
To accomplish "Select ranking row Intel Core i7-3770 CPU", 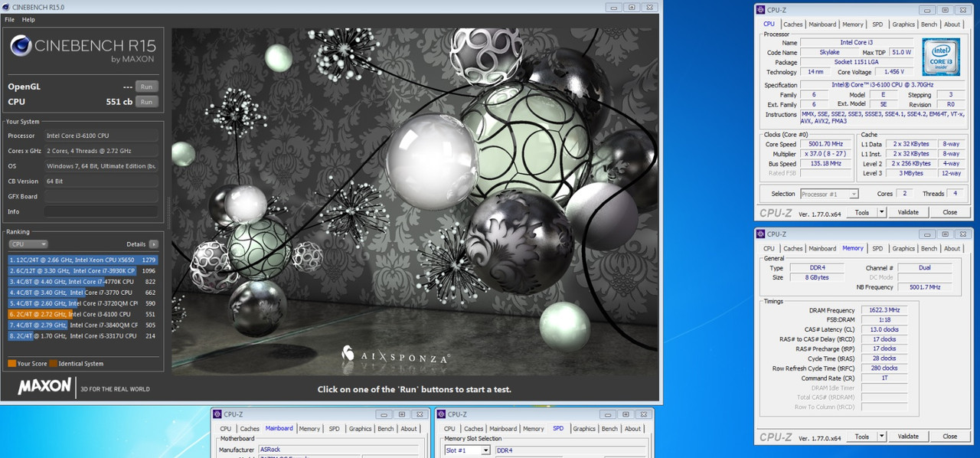I will tap(83, 293).
